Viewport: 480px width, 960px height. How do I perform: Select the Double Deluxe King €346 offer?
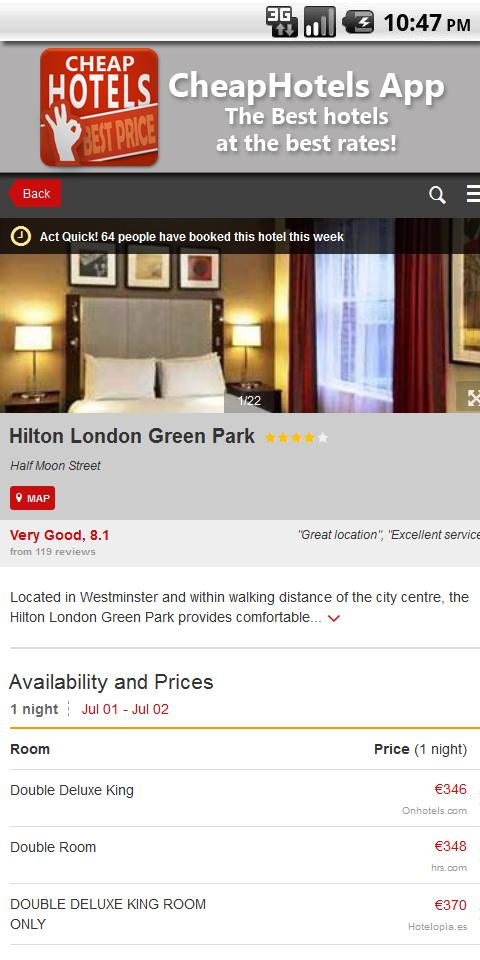point(240,798)
